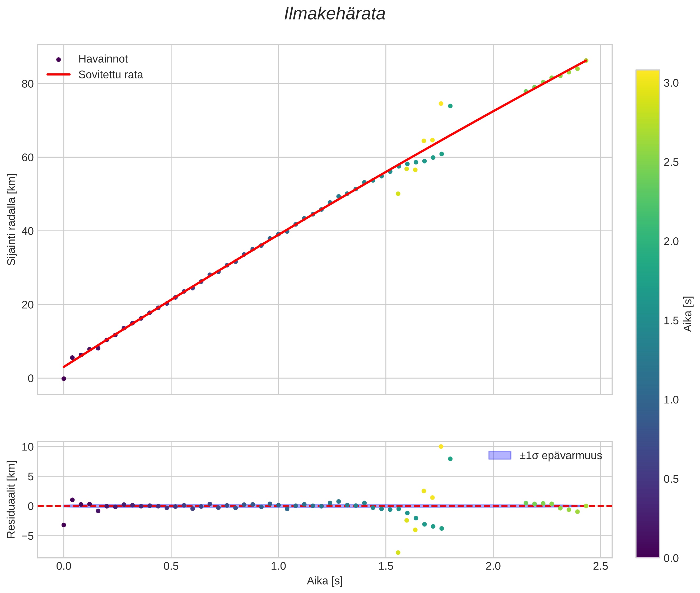Screen dimensions: 700x593
Task: Click the topmost yellow outlier in the residual plot
Action: 441,446
